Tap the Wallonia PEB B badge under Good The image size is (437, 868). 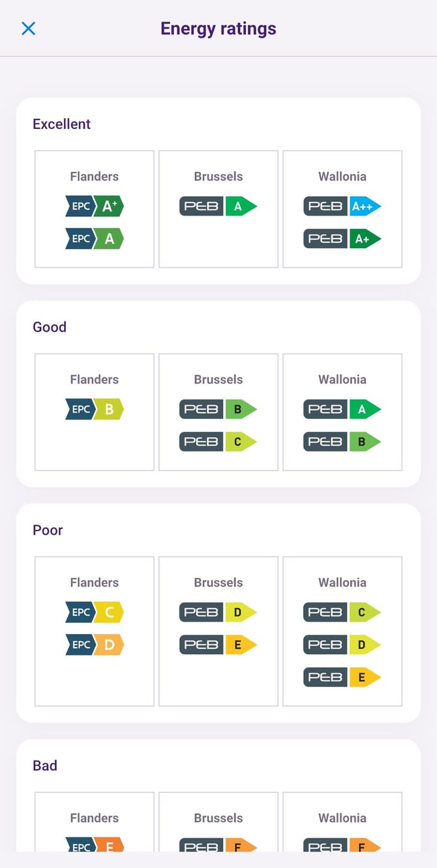[x=342, y=442]
